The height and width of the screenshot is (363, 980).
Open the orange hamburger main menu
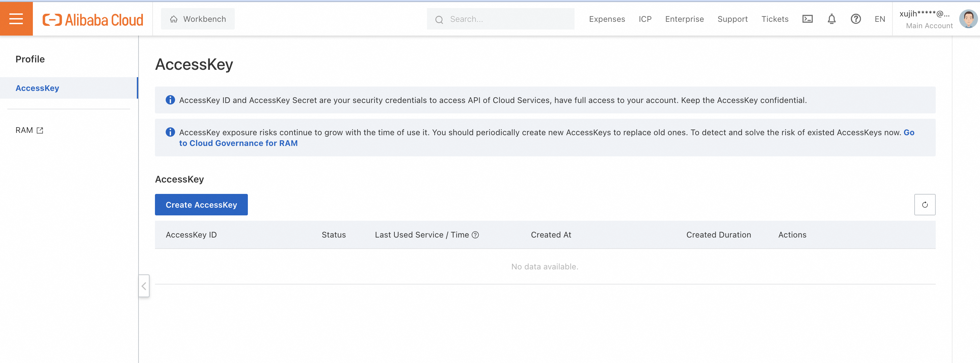click(16, 19)
